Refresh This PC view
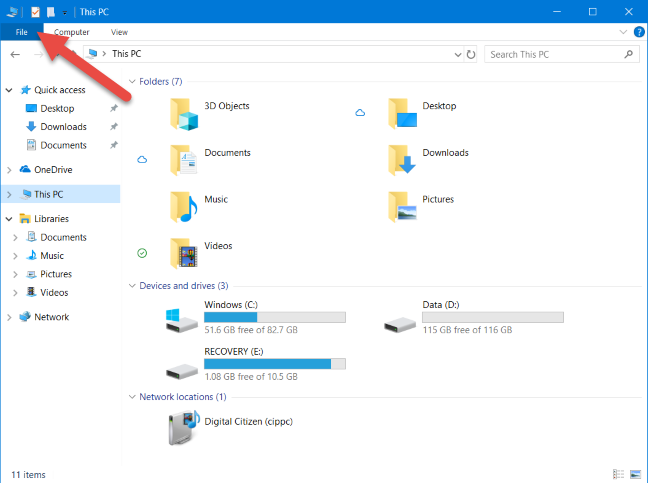This screenshot has width=648, height=483. click(x=471, y=55)
